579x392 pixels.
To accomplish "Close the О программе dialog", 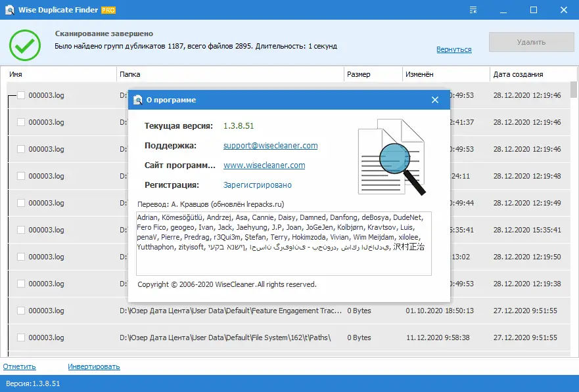I will [x=435, y=100].
